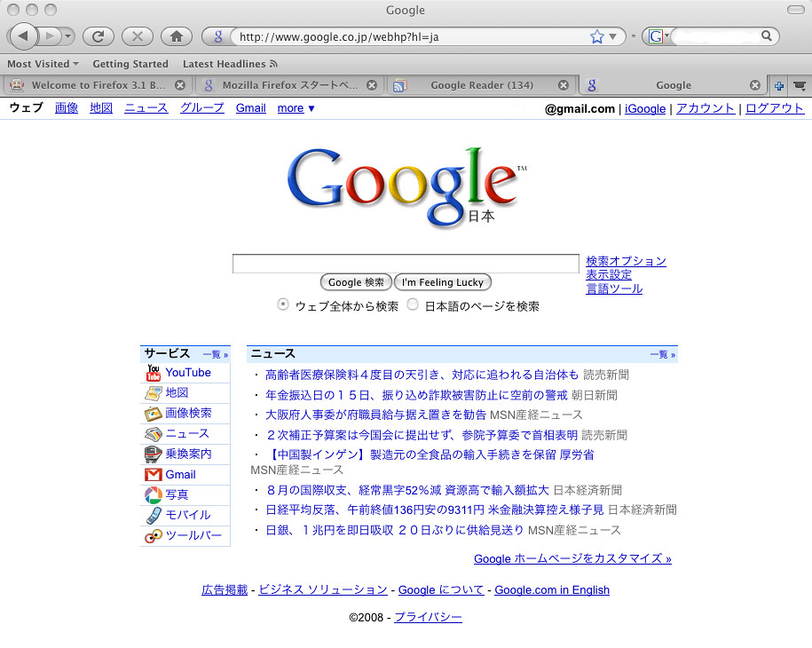The image size is (812, 648).
Task: Open the 表示設定 link
Action: coord(609,274)
